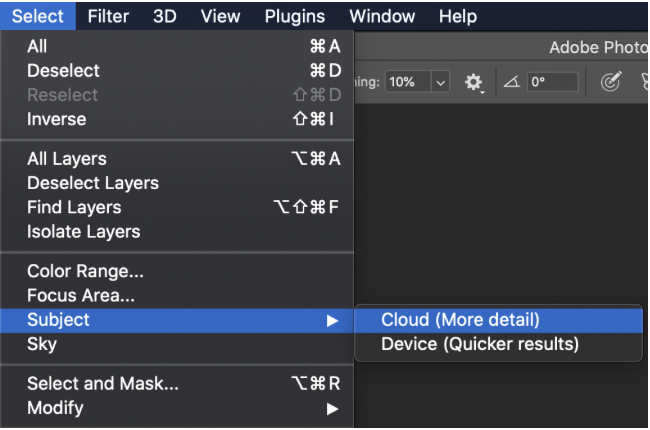
Task: Select Color Range from the menu
Action: point(85,271)
